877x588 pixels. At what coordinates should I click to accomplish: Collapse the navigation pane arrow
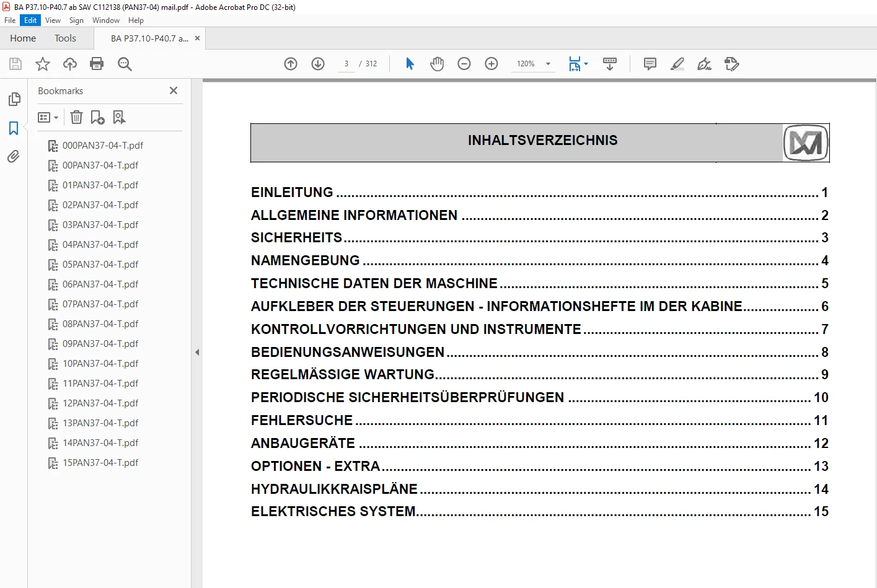pos(197,352)
